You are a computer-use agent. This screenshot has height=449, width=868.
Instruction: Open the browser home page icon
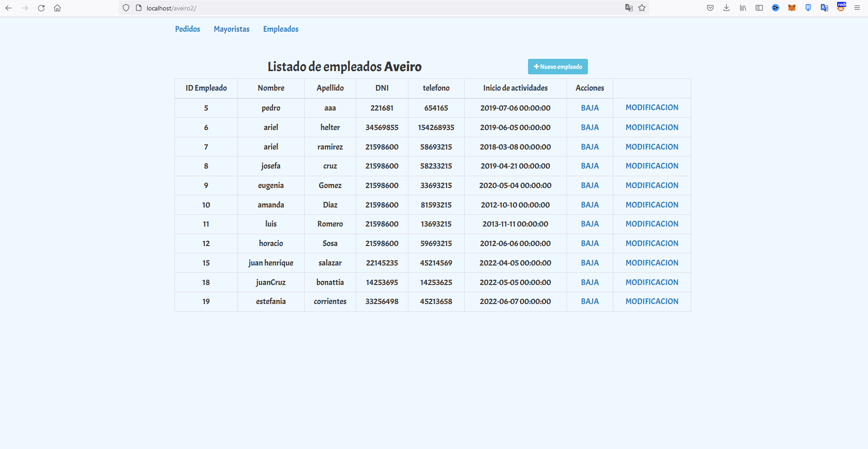58,8
